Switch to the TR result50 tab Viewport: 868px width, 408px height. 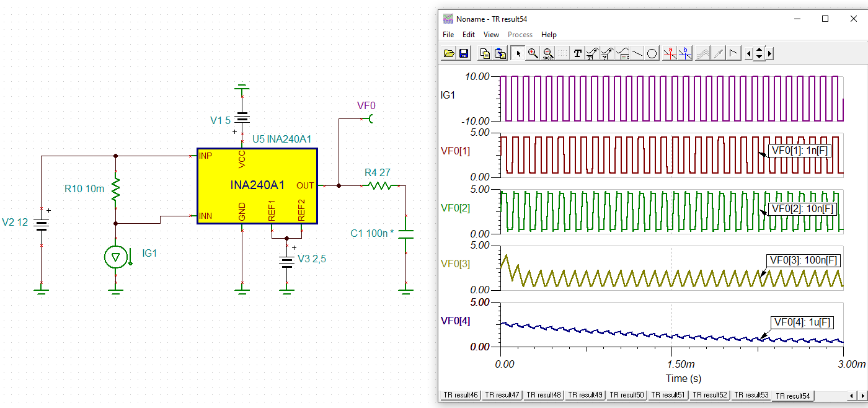point(626,395)
